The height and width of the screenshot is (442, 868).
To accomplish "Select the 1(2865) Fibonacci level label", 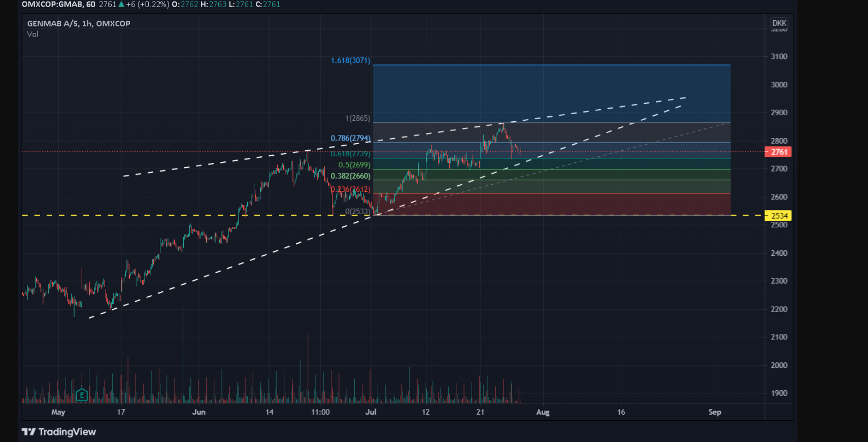I will (x=358, y=118).
